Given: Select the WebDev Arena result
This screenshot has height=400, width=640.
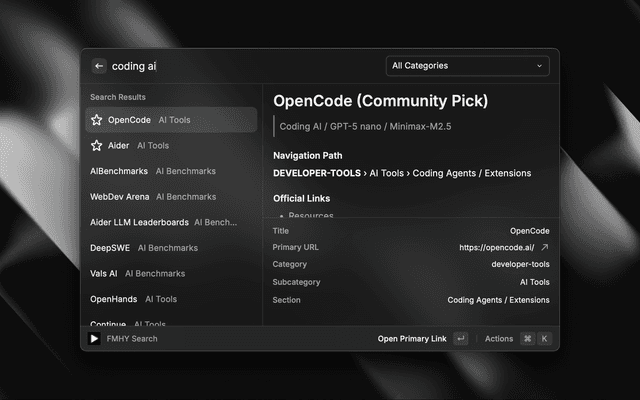Looking at the screenshot, I should coord(171,197).
